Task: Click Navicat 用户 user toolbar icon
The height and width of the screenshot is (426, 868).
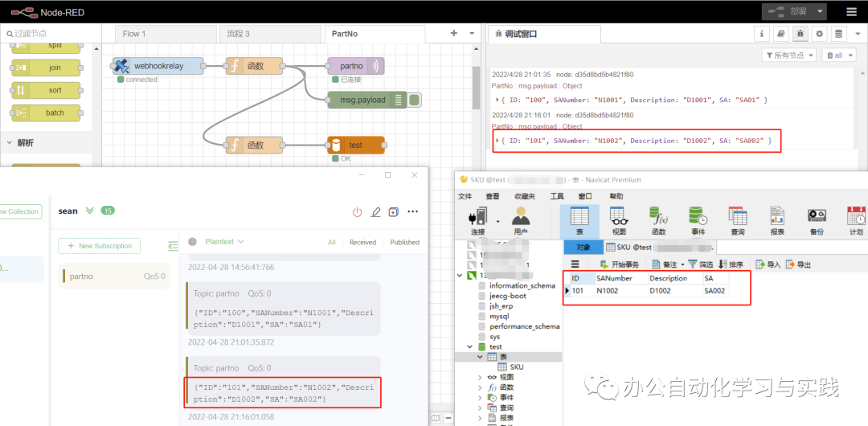Action: point(520,220)
